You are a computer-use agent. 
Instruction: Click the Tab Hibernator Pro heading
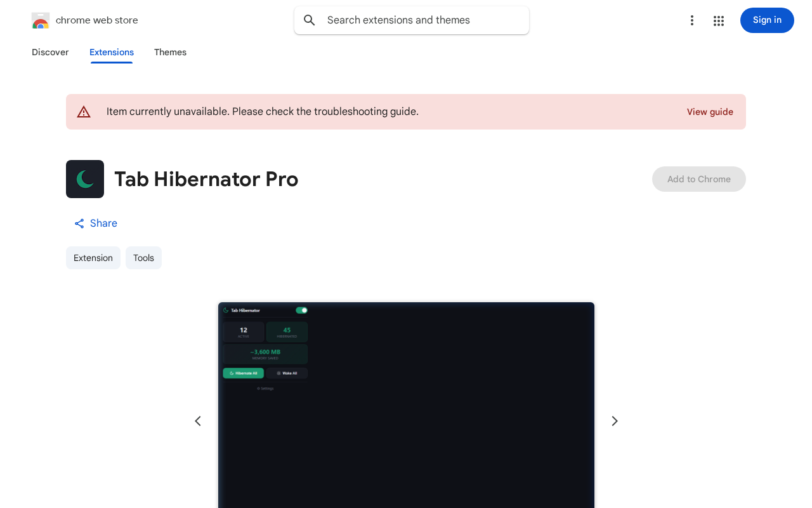pyautogui.click(x=206, y=179)
